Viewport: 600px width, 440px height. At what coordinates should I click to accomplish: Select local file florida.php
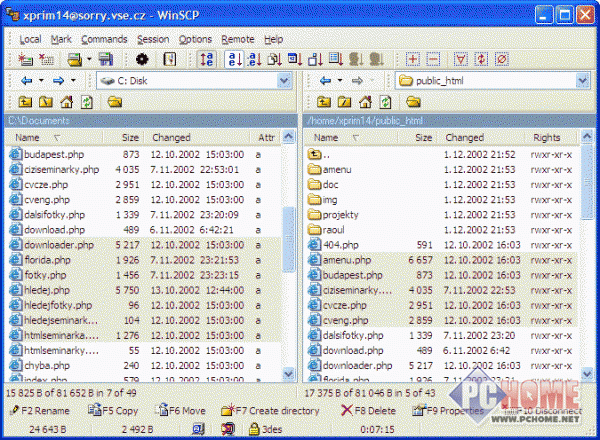click(x=47, y=260)
